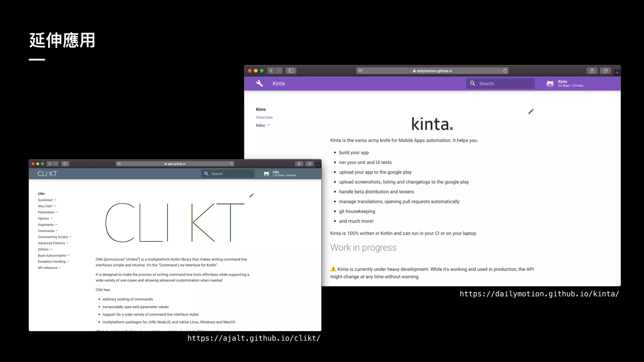
Task: Open Kinta GitHub repository cat icon
Action: click(x=550, y=84)
